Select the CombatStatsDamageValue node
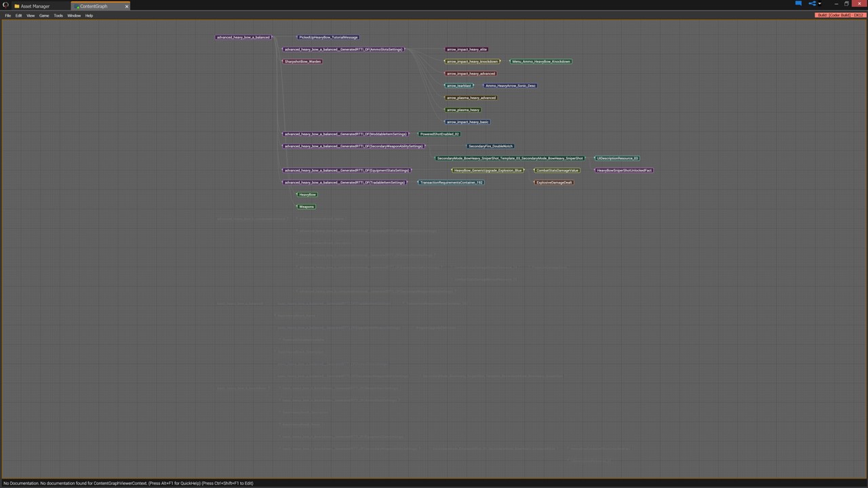This screenshot has height=488, width=868. tap(557, 171)
